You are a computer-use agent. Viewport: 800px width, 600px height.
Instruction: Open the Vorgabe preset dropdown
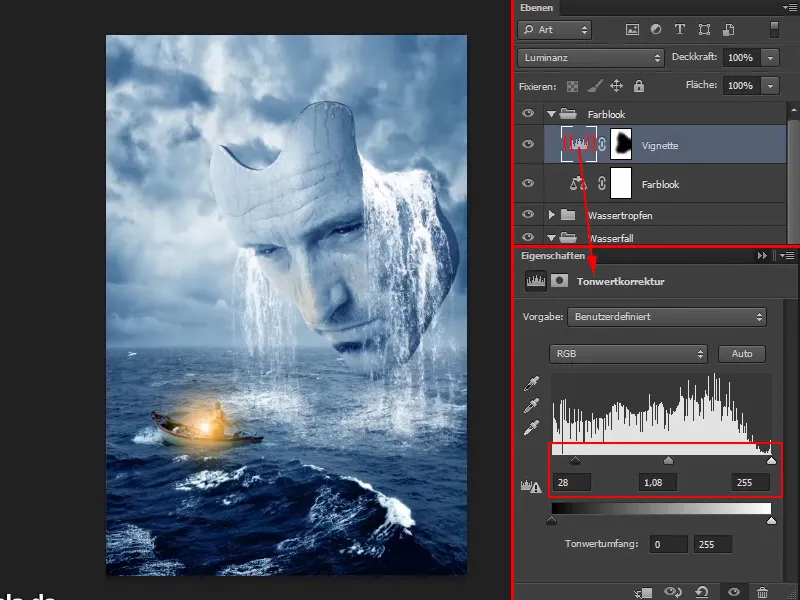pyautogui.click(x=667, y=317)
